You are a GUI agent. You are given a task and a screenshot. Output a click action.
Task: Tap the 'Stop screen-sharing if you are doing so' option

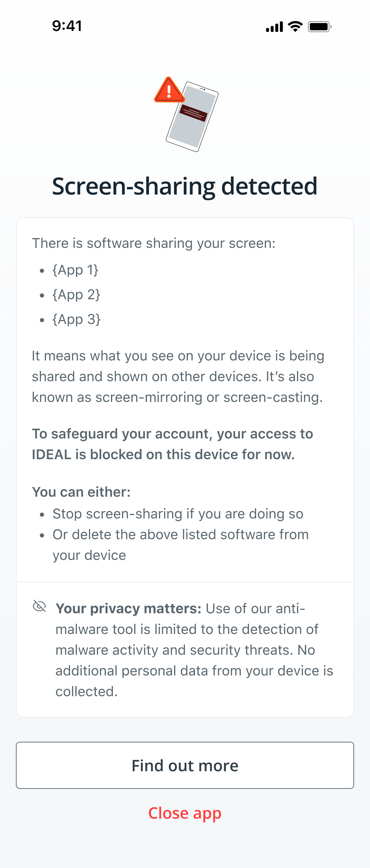click(178, 514)
